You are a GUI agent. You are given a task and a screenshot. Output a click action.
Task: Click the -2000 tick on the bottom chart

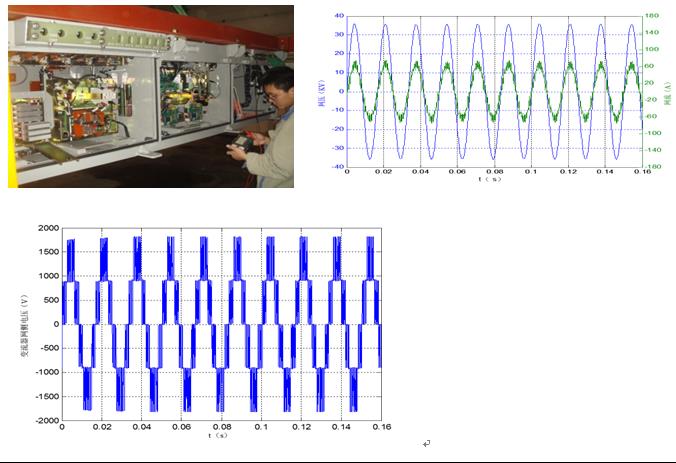coord(46,421)
